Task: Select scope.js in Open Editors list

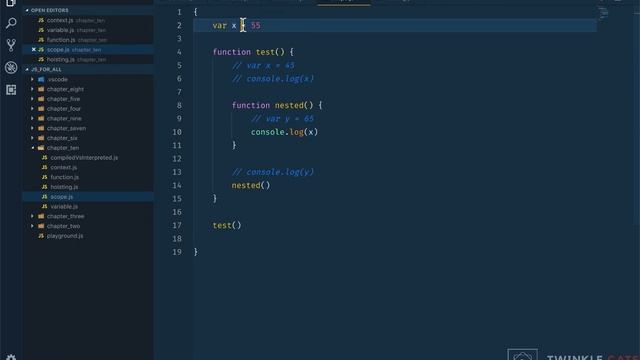Action: [x=58, y=50]
